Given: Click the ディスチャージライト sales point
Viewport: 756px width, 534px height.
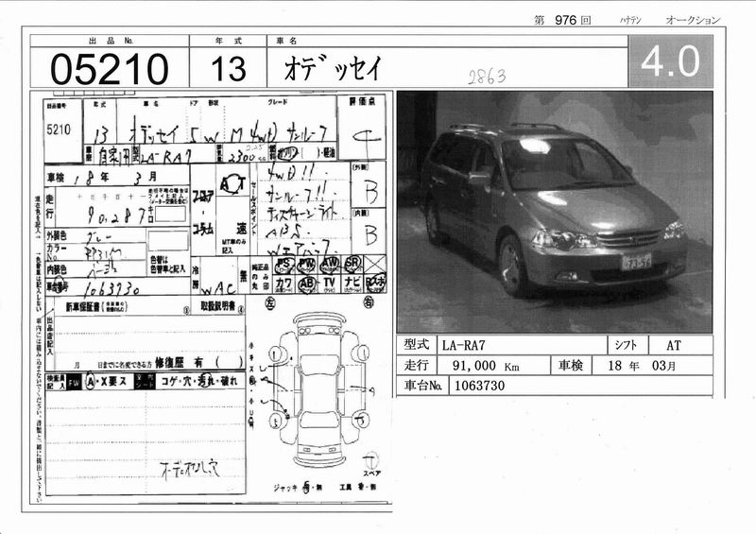Looking at the screenshot, I should [x=302, y=212].
